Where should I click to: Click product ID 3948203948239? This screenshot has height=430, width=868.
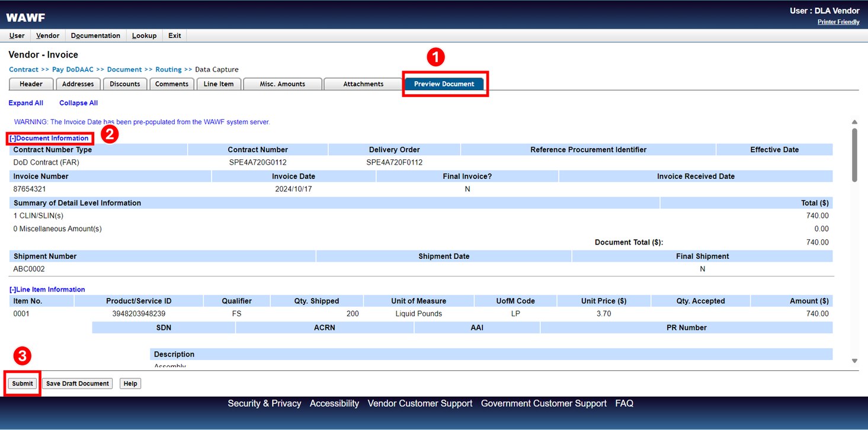click(x=139, y=314)
